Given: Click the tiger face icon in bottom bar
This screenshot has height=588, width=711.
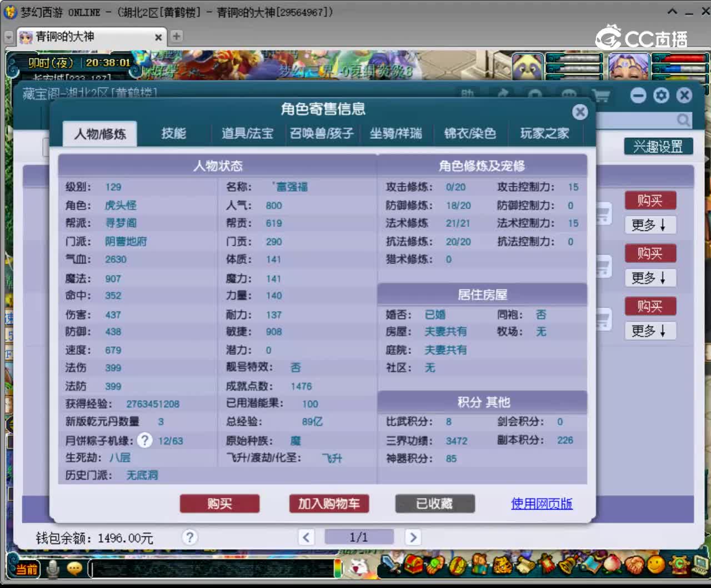Looking at the screenshot, I should click(x=503, y=566).
